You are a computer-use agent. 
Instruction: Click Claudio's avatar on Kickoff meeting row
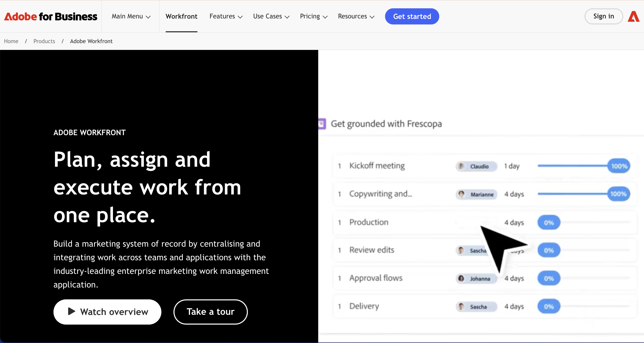click(461, 166)
